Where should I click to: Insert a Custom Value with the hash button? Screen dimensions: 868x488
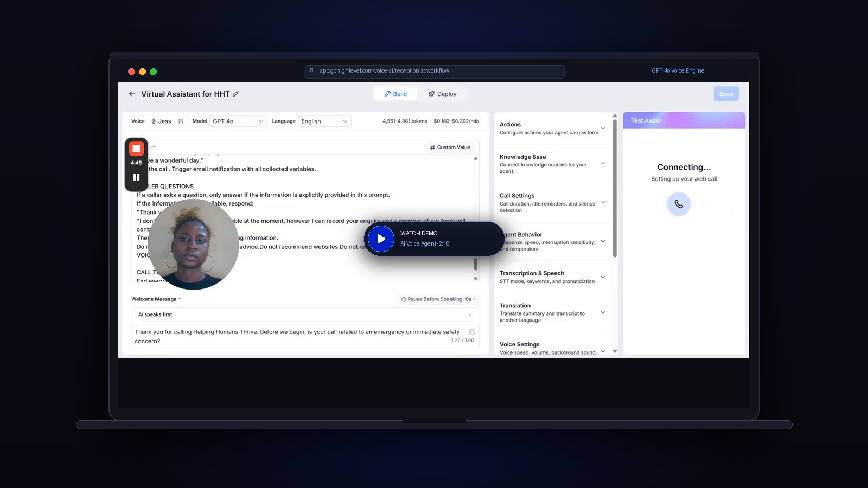pos(450,147)
